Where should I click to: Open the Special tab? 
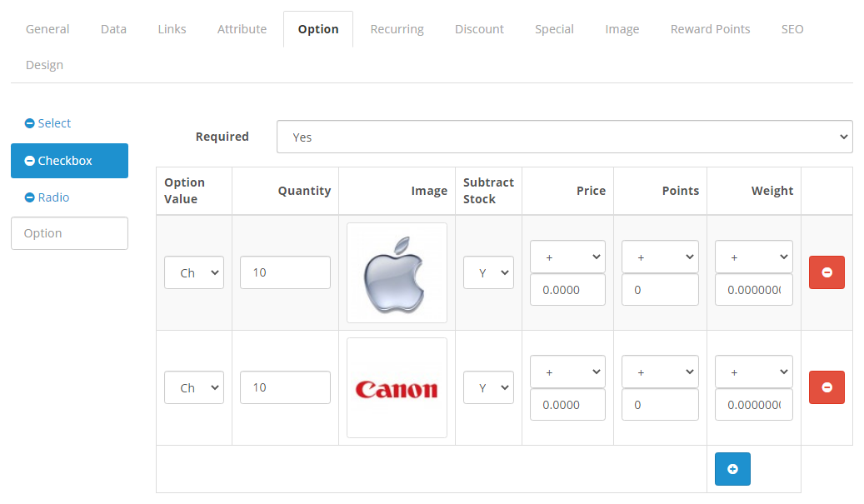[554, 29]
